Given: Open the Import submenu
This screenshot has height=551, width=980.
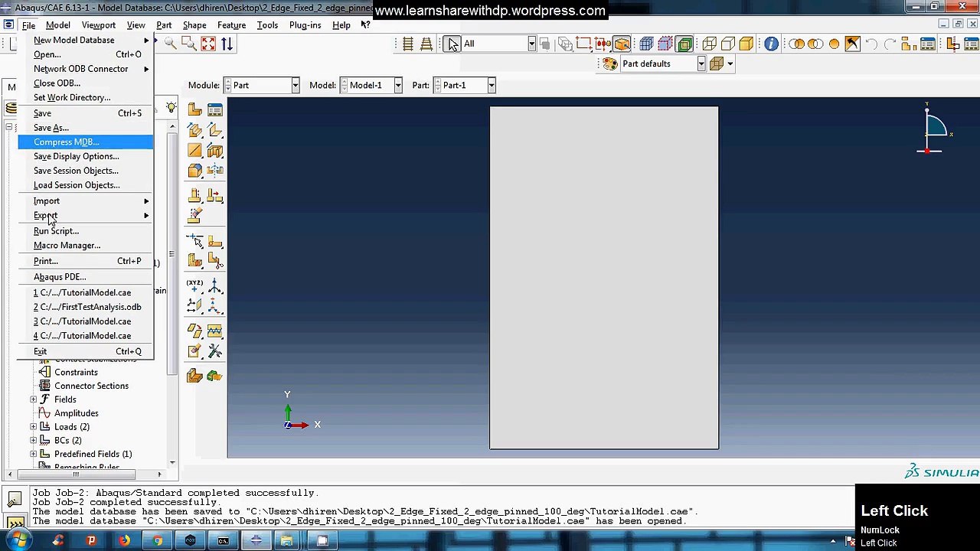Looking at the screenshot, I should pyautogui.click(x=86, y=201).
